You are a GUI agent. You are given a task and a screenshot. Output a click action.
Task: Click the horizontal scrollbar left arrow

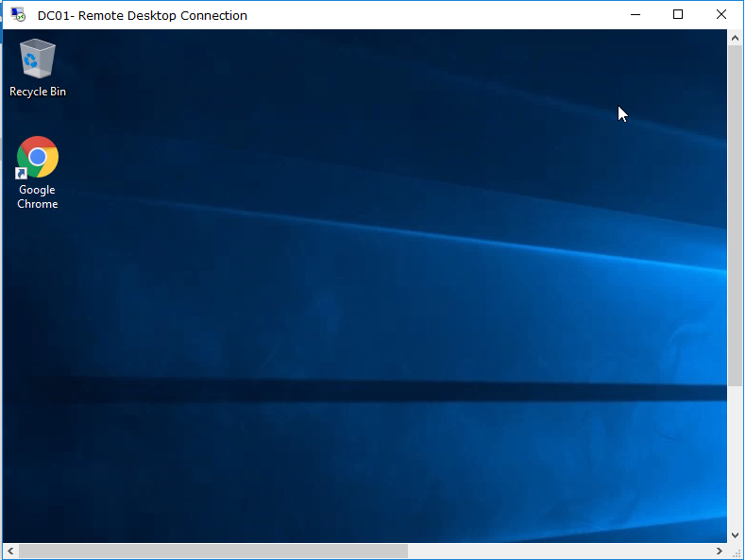(x=10, y=551)
